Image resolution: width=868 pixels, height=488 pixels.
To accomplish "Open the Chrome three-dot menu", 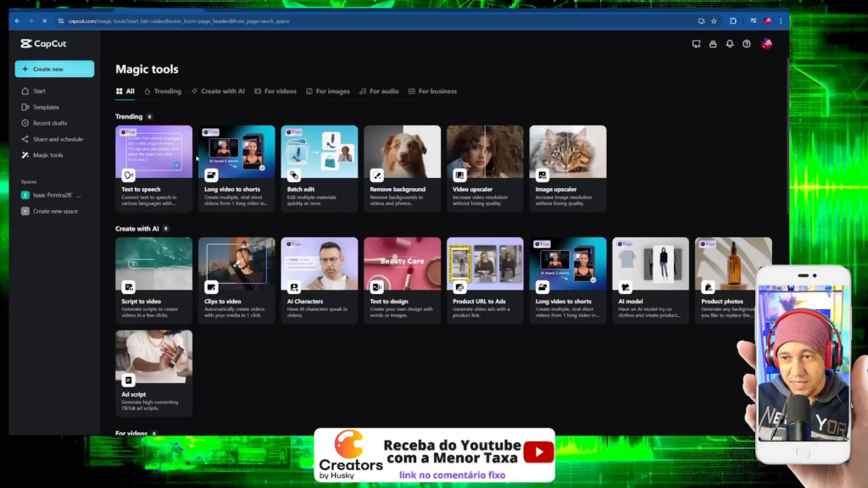I will (x=781, y=20).
